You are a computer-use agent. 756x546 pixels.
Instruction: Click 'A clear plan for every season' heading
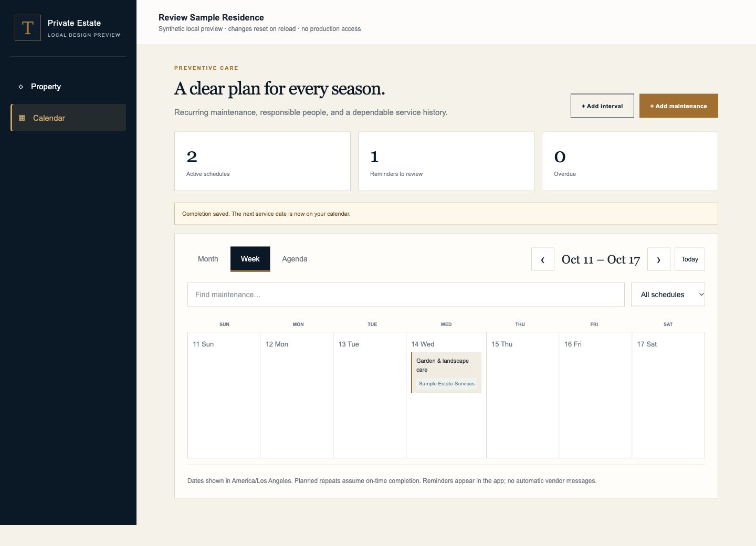279,89
